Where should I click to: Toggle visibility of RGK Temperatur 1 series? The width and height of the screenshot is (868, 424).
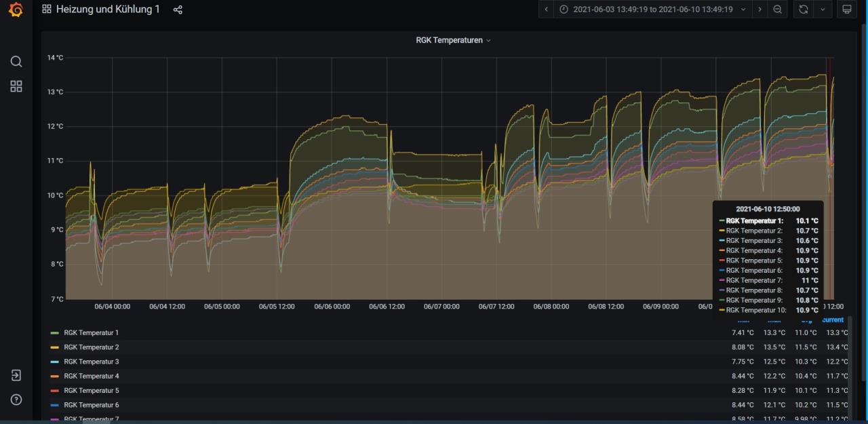click(x=91, y=332)
